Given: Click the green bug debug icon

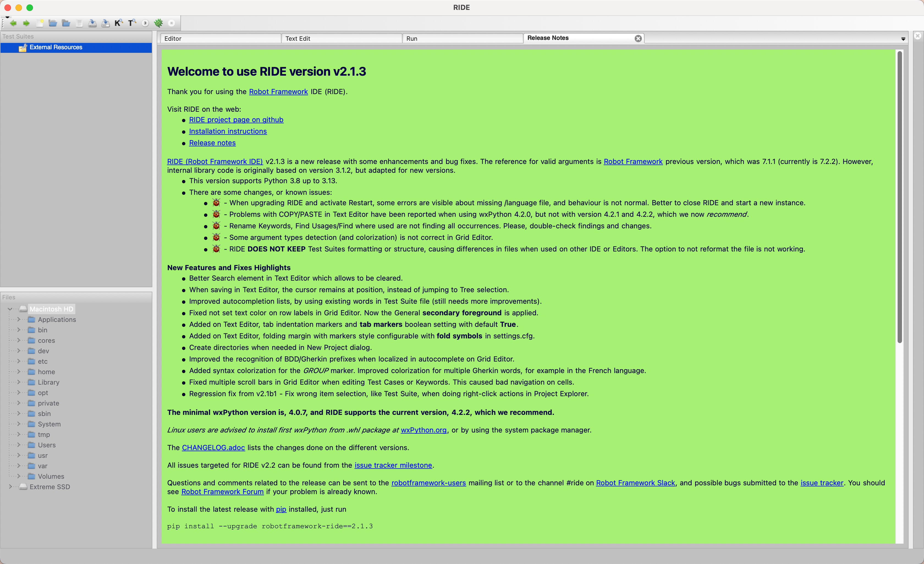Looking at the screenshot, I should point(159,23).
